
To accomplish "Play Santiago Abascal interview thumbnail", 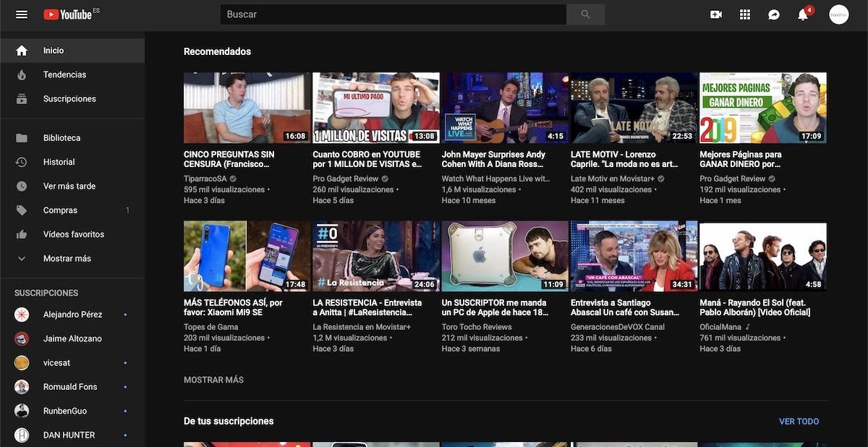I will [634, 256].
